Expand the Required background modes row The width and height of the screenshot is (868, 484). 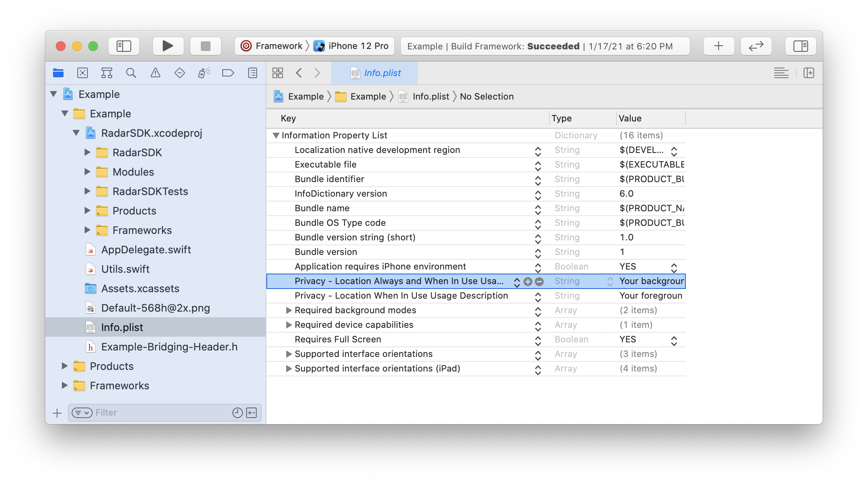coord(289,310)
